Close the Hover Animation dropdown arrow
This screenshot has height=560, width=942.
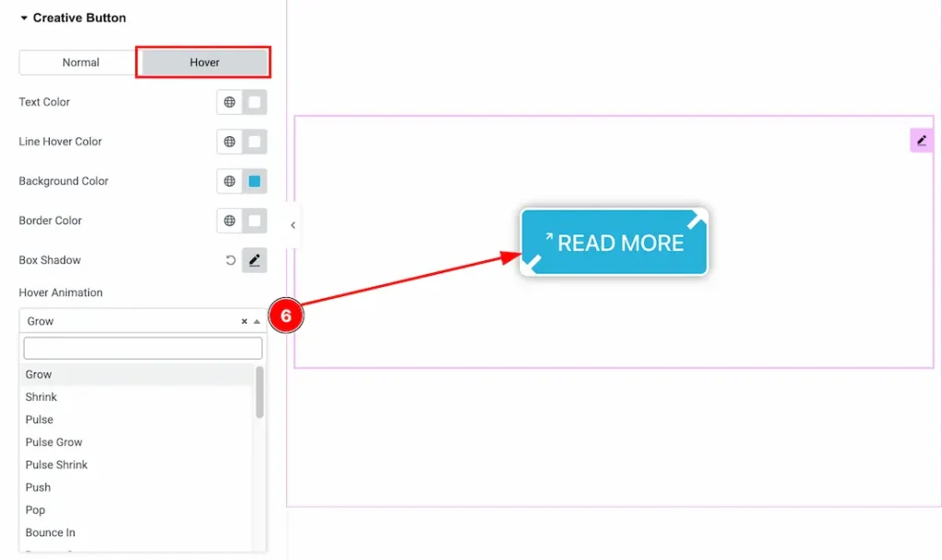pos(257,322)
